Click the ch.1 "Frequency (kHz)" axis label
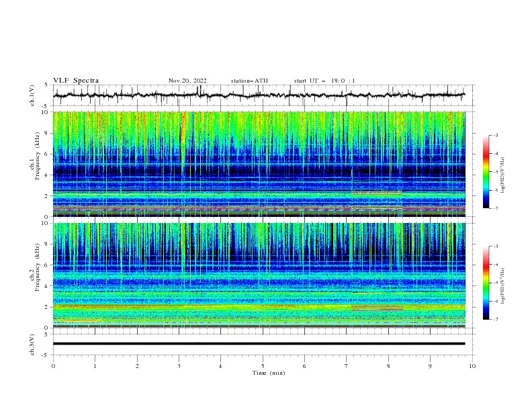 38,154
